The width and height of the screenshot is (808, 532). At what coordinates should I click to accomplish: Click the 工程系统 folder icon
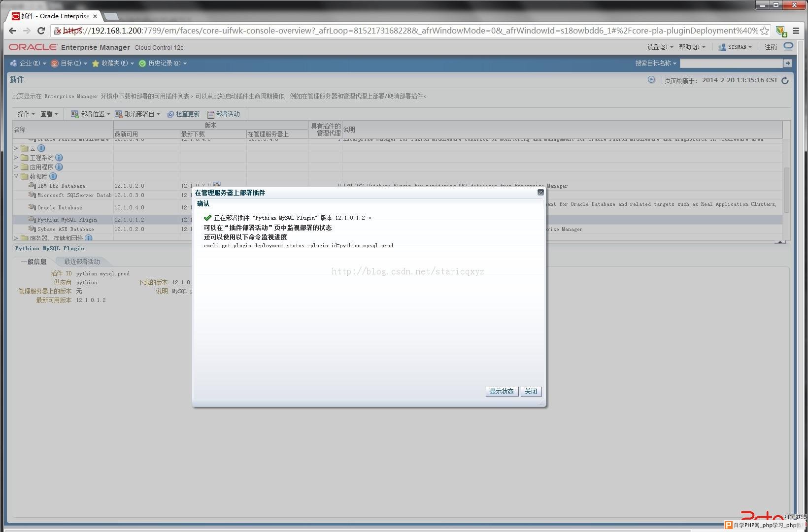click(25, 158)
